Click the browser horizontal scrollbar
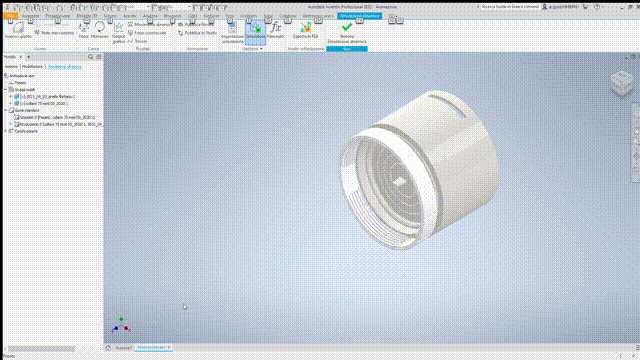The width and height of the screenshot is (640, 360). [42, 349]
